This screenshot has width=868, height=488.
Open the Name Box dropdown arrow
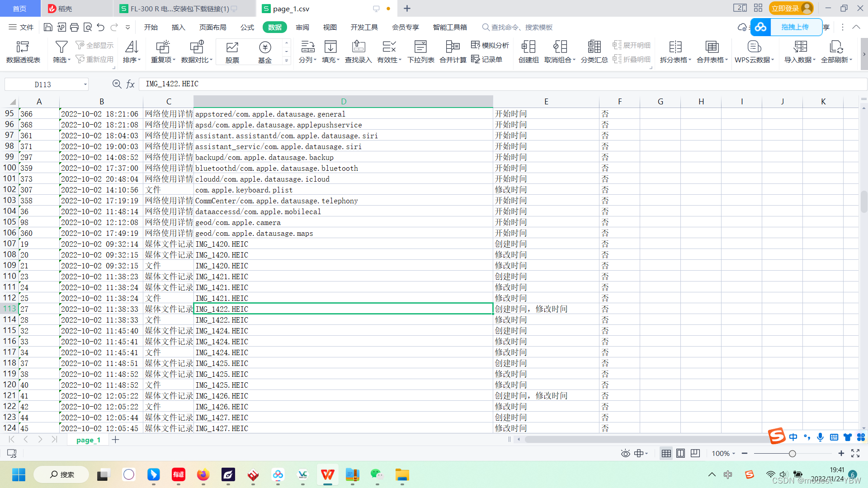click(85, 84)
